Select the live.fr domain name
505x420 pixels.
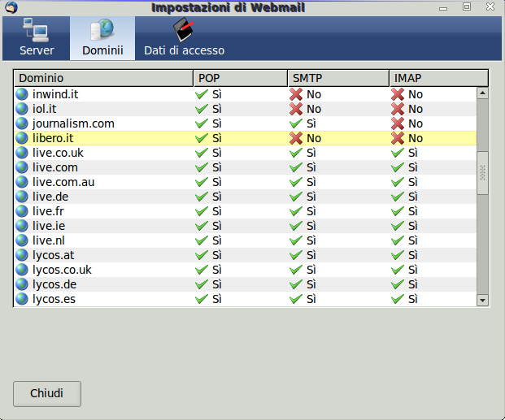click(48, 211)
